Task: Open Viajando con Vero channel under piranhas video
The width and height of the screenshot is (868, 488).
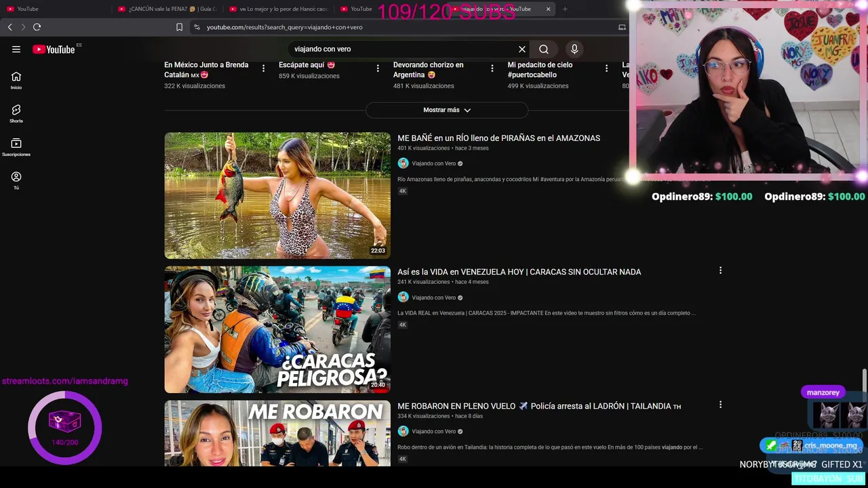Action: click(x=433, y=163)
